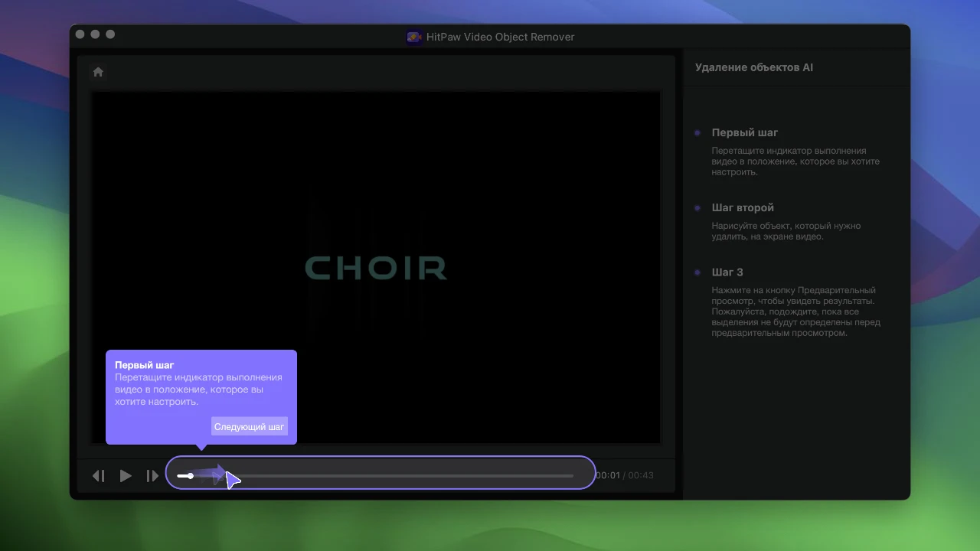Click the bullet beside Шаг второй
980x551 pixels.
tap(697, 207)
